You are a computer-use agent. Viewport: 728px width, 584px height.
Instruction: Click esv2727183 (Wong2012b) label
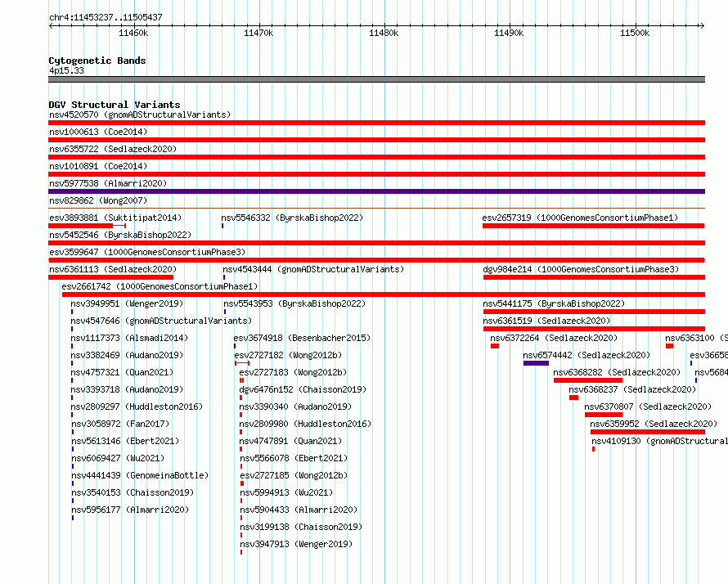[294, 372]
